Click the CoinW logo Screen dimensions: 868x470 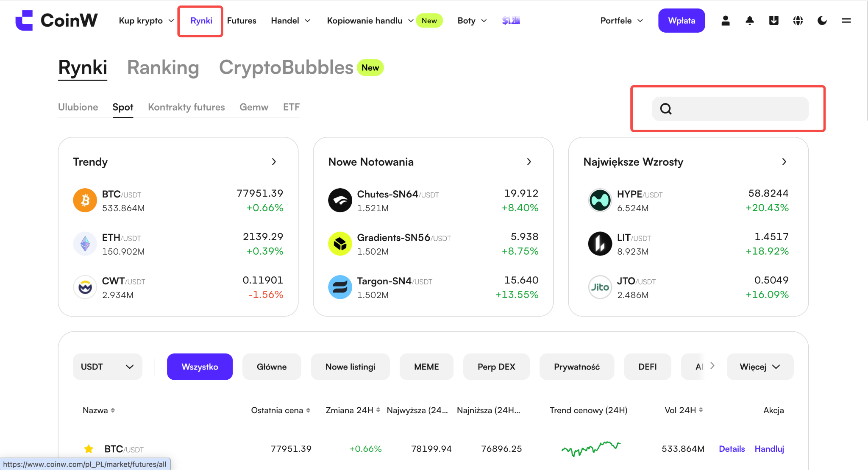[x=56, y=20]
